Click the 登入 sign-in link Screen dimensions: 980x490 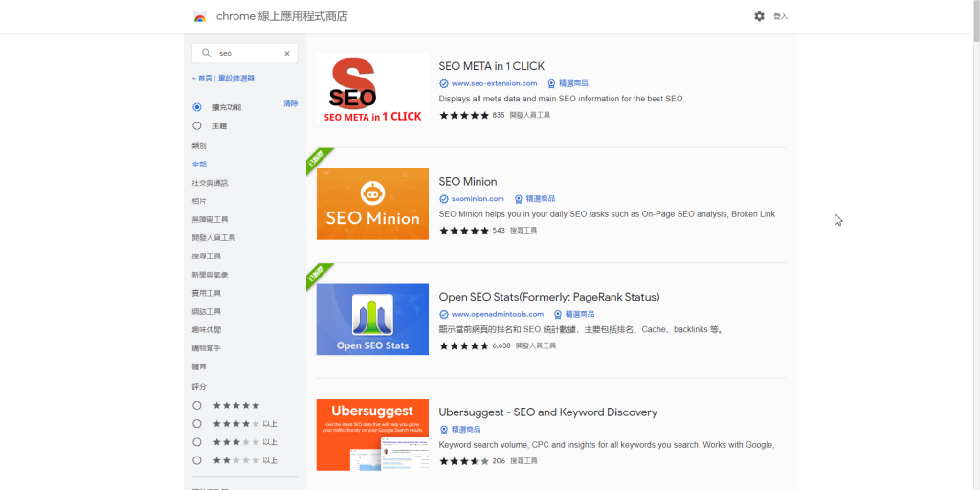pos(781,17)
